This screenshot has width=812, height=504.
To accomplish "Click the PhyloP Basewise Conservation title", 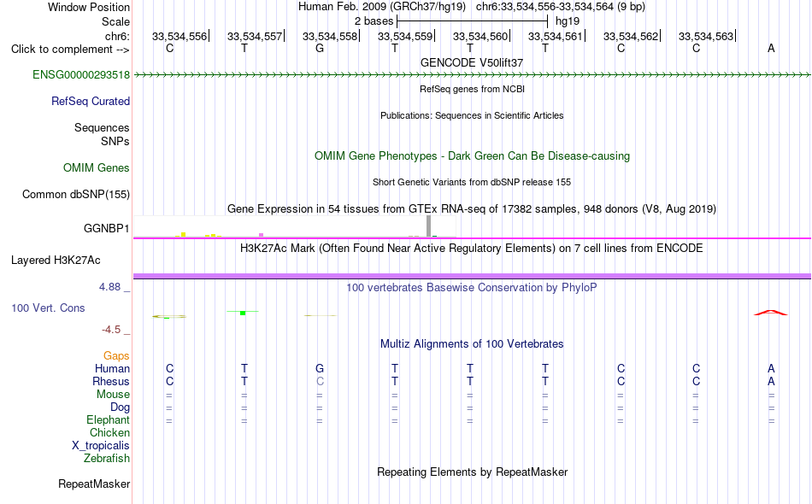I will pyautogui.click(x=472, y=288).
